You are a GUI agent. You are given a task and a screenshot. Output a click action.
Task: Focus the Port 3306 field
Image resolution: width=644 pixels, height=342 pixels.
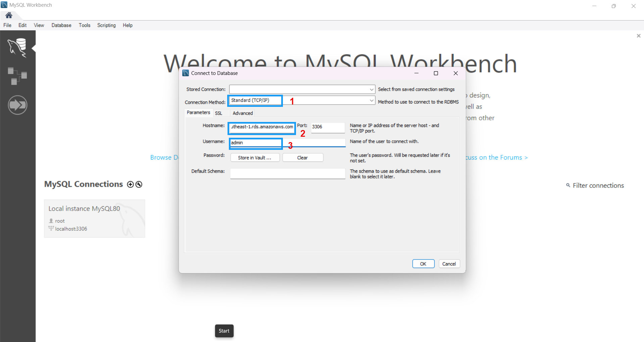coord(328,127)
